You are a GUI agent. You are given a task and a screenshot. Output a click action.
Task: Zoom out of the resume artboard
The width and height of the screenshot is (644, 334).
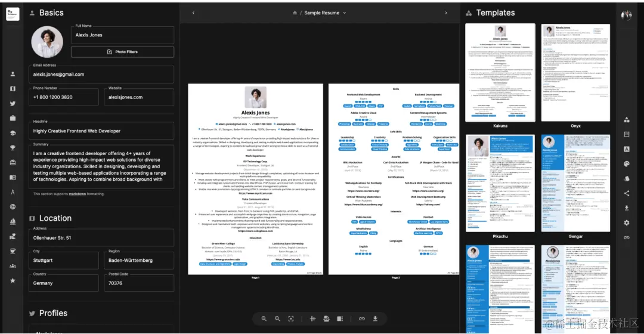click(x=278, y=319)
